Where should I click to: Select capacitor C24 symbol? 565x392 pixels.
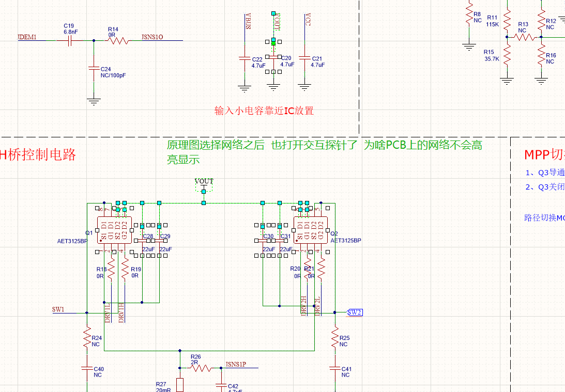tap(94, 68)
